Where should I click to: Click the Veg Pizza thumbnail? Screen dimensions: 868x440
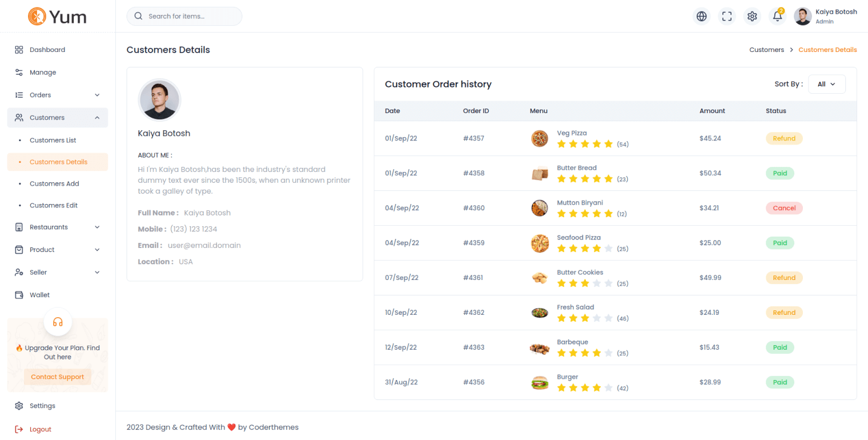[x=539, y=139]
